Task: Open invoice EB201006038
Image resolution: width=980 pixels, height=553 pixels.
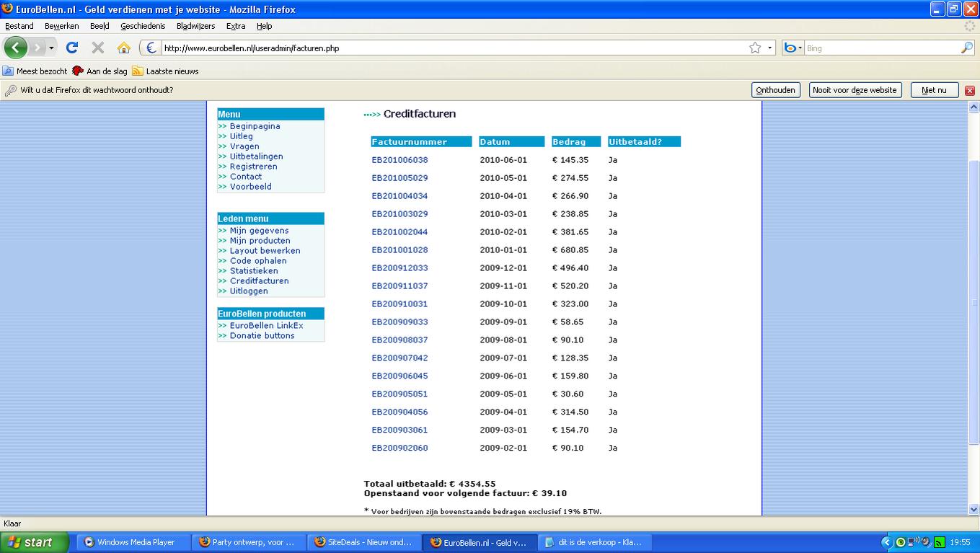Action: tap(399, 160)
